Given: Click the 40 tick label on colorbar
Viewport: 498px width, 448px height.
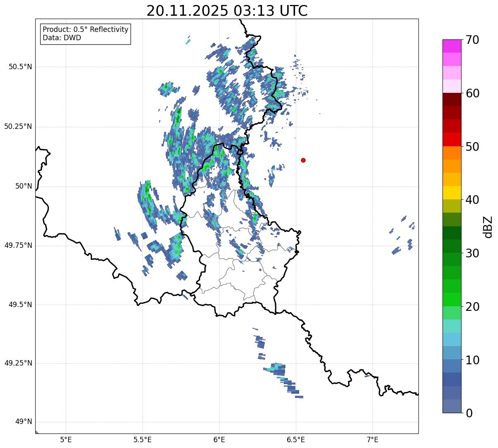Looking at the screenshot, I should [x=472, y=200].
